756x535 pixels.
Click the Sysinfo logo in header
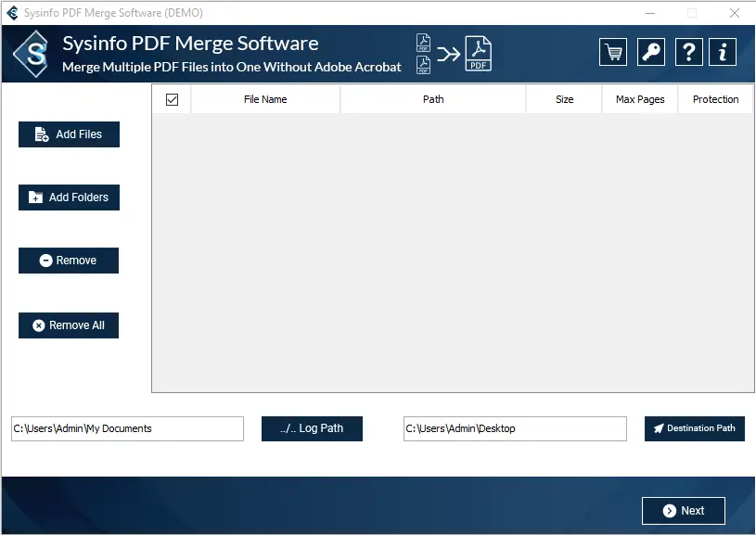[x=32, y=54]
